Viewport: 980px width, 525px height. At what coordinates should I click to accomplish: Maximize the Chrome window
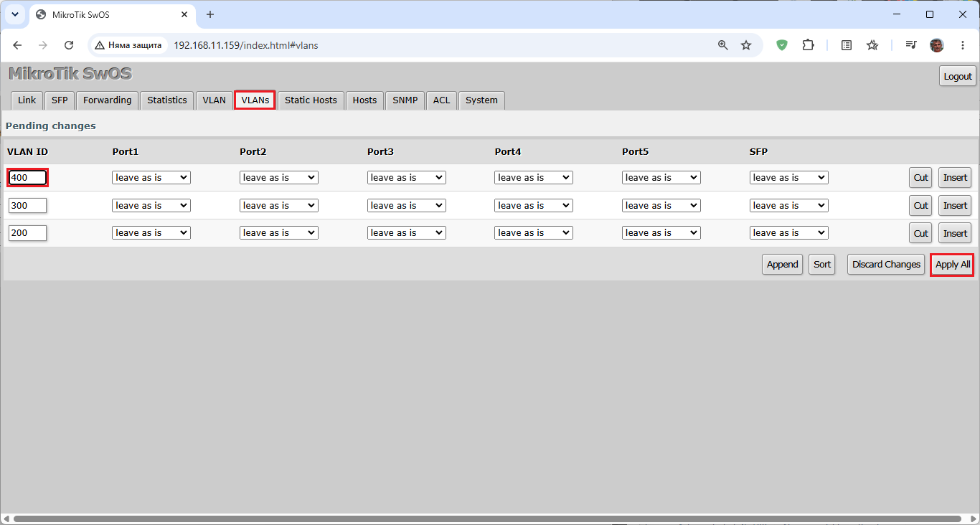(x=930, y=14)
